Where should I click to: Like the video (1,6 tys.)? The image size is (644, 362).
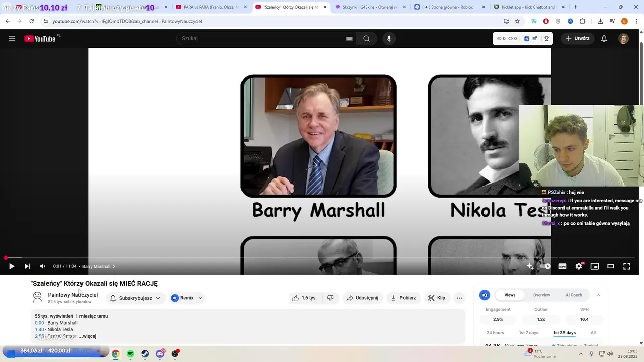tap(304, 298)
